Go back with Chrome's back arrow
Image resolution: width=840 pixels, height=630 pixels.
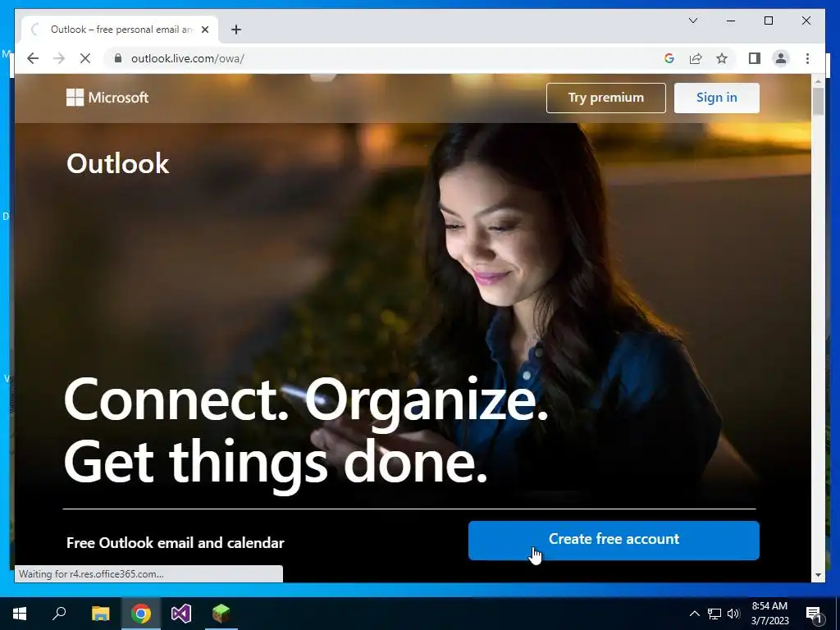pos(33,58)
